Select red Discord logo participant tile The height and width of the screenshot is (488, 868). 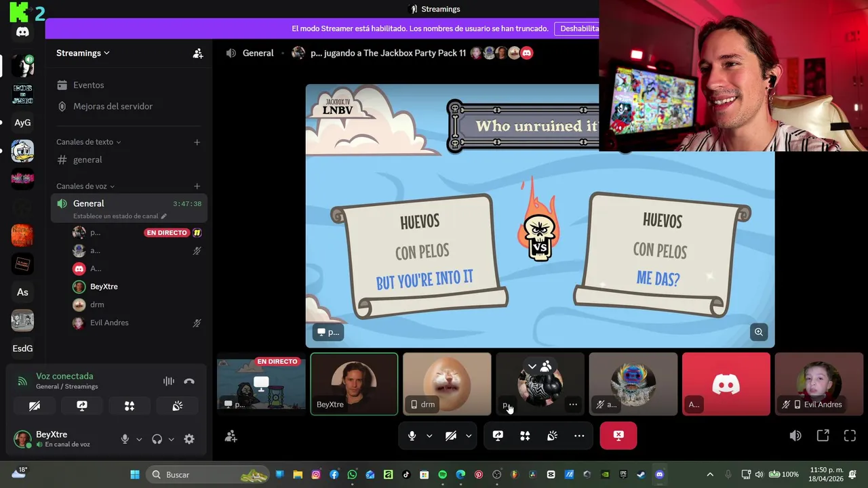726,384
